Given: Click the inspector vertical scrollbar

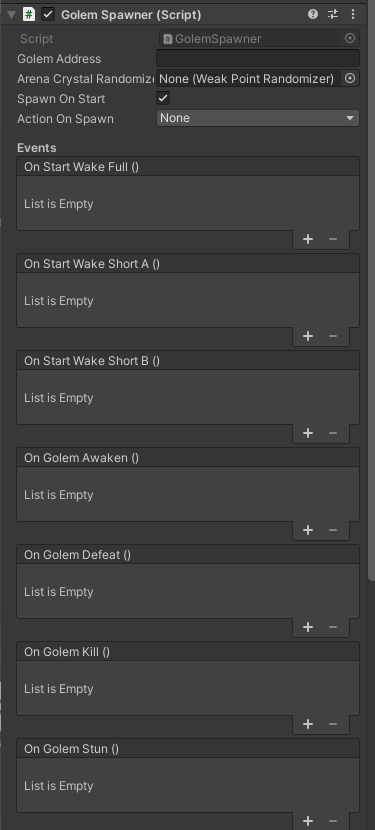Looking at the screenshot, I should point(371,291).
